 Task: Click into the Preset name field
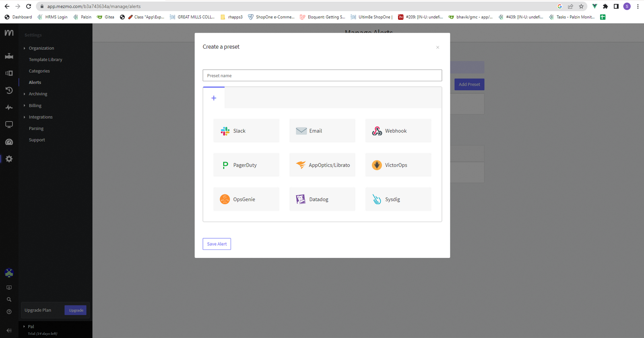[322, 76]
